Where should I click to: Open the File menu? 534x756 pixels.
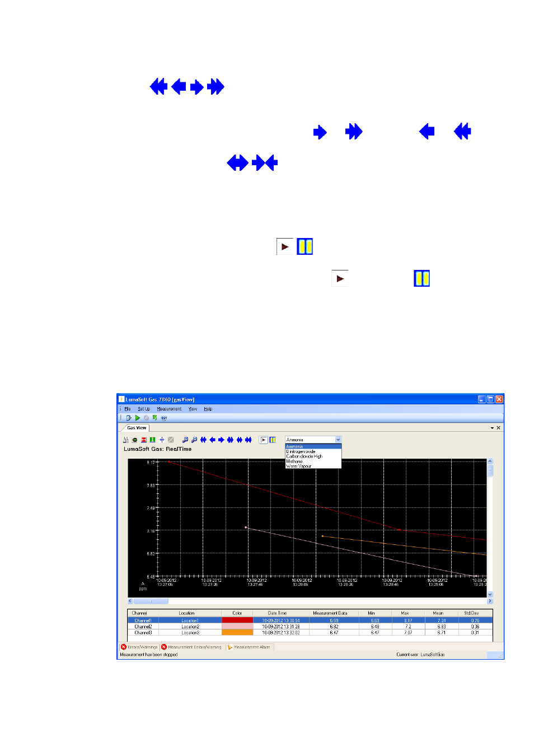128,409
